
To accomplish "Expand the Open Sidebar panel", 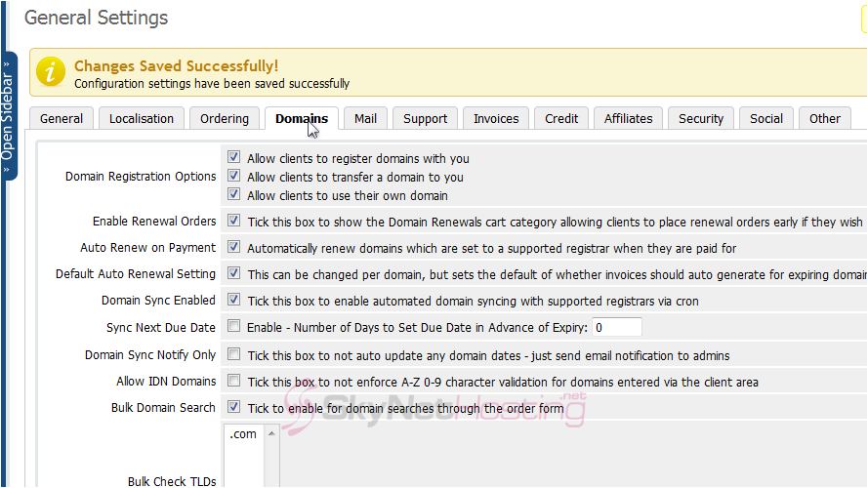I will coord(8,116).
